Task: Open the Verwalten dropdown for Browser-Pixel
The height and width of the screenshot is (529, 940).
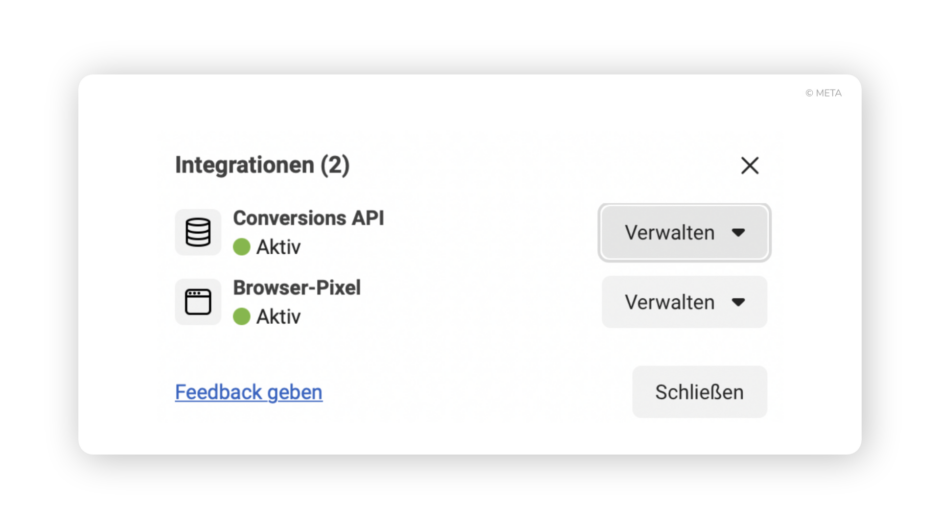Action: pos(684,302)
